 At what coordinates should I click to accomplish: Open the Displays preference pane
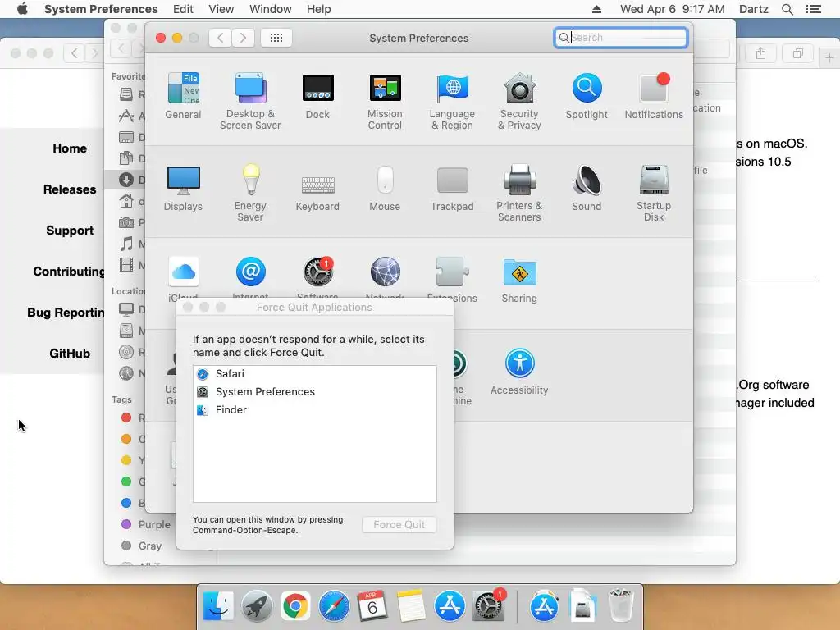tap(183, 189)
